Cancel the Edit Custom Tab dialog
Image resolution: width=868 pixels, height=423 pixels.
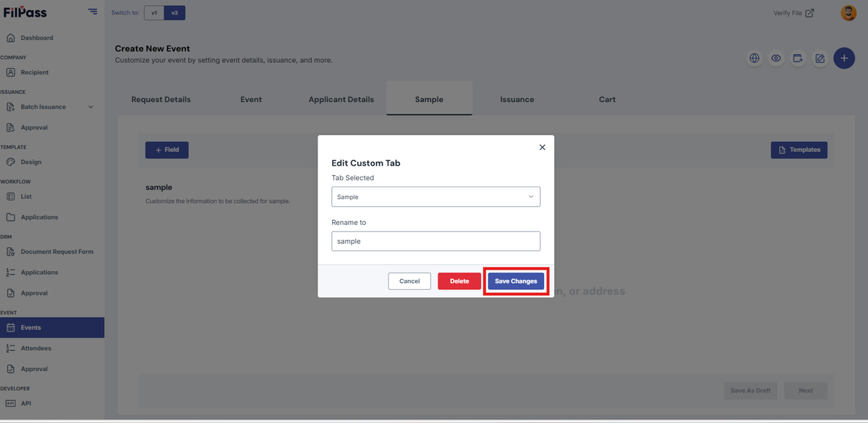coord(409,281)
